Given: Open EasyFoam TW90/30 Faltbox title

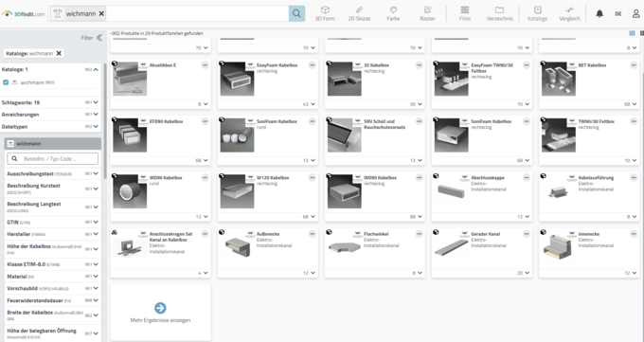Looking at the screenshot, I should [492, 68].
